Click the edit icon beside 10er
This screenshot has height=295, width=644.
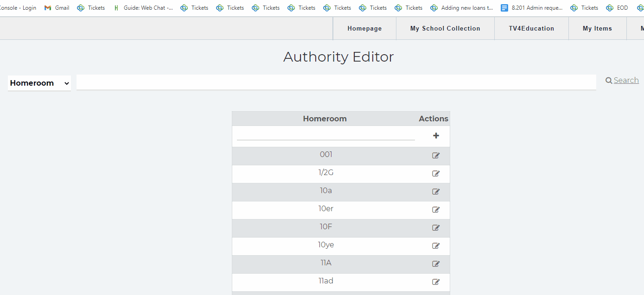click(x=436, y=210)
